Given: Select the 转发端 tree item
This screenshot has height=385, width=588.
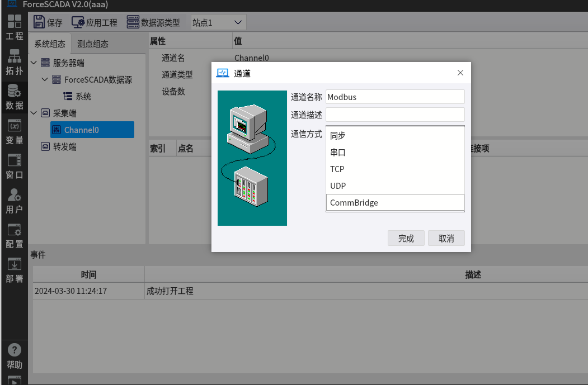Looking at the screenshot, I should 65,147.
